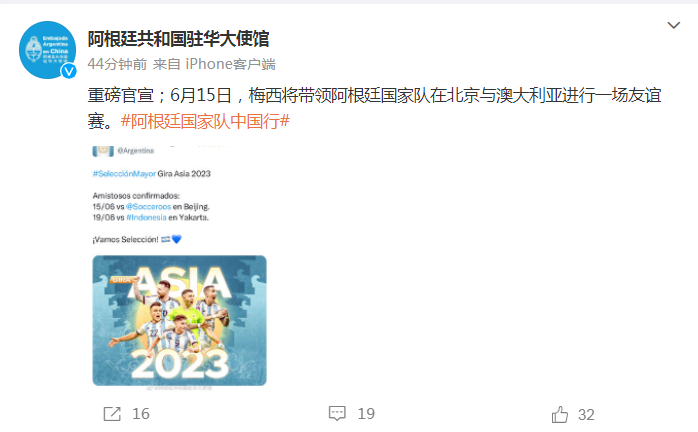Click the repost share icon
698x432 pixels.
click(112, 414)
